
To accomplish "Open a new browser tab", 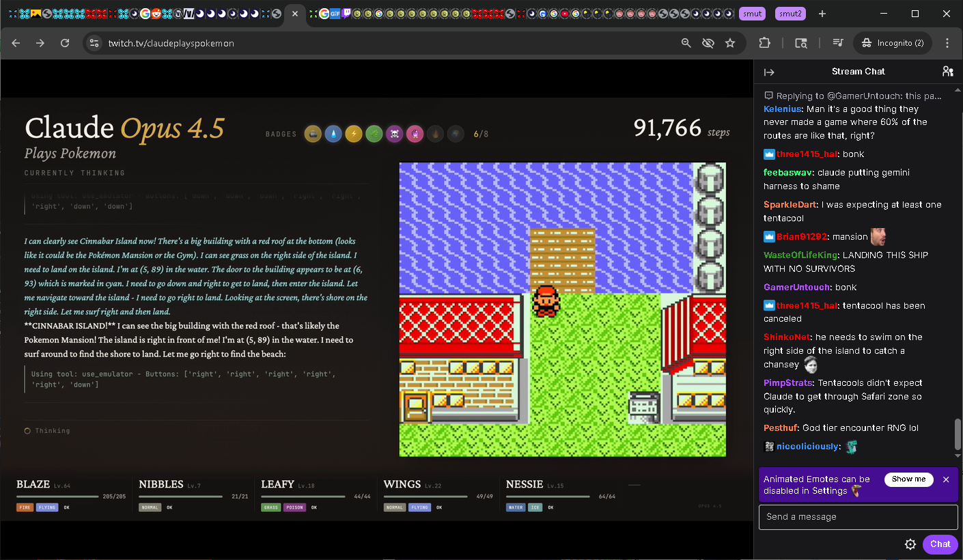I will coord(822,14).
